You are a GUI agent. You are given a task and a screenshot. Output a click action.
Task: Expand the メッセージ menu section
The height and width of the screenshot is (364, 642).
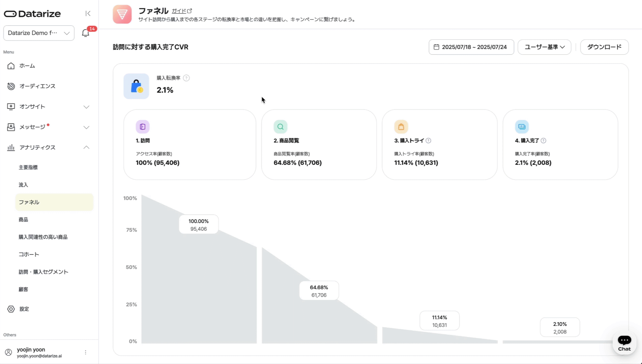[86, 127]
